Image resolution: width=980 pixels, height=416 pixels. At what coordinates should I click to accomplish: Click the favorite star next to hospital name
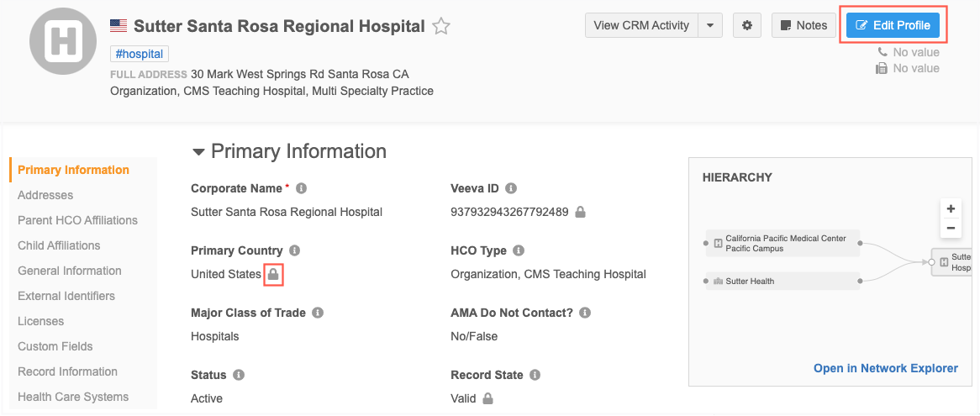(441, 27)
